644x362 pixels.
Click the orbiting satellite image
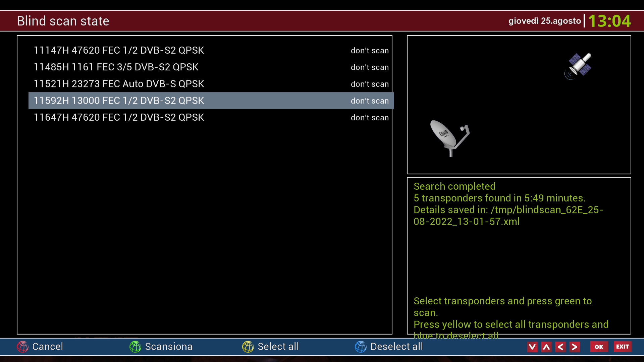(x=579, y=65)
